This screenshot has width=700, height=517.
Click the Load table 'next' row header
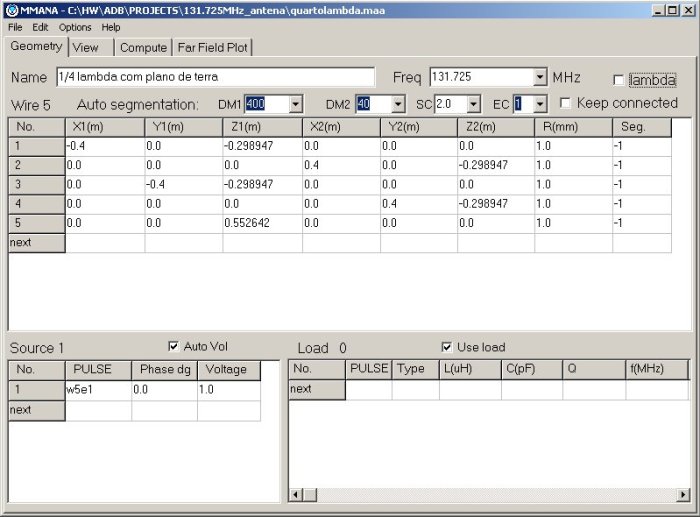click(317, 389)
